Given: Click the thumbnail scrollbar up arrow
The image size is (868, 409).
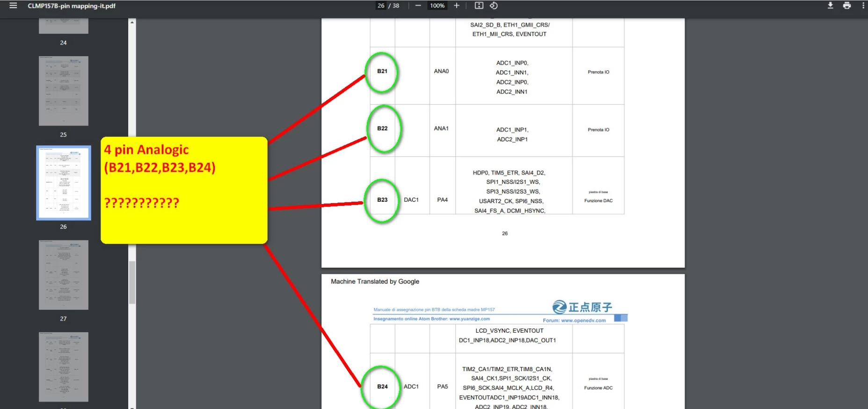Looking at the screenshot, I should click(x=132, y=22).
